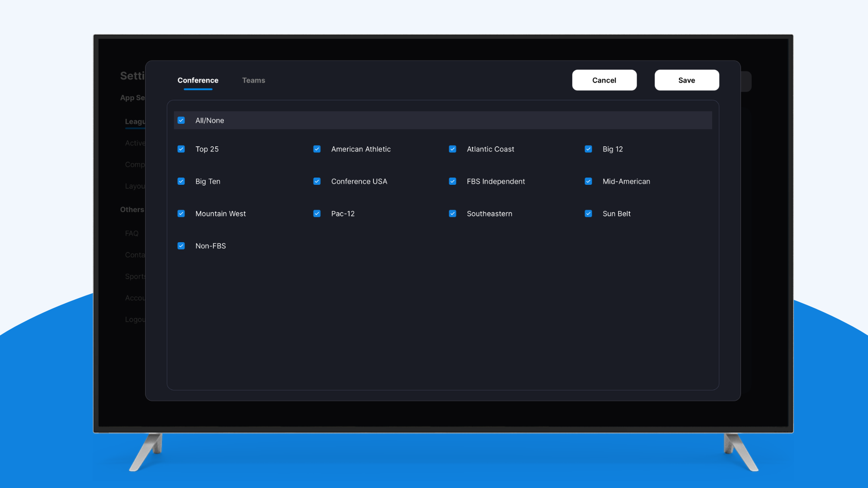Save the conference selection
This screenshot has width=868, height=488.
(687, 80)
